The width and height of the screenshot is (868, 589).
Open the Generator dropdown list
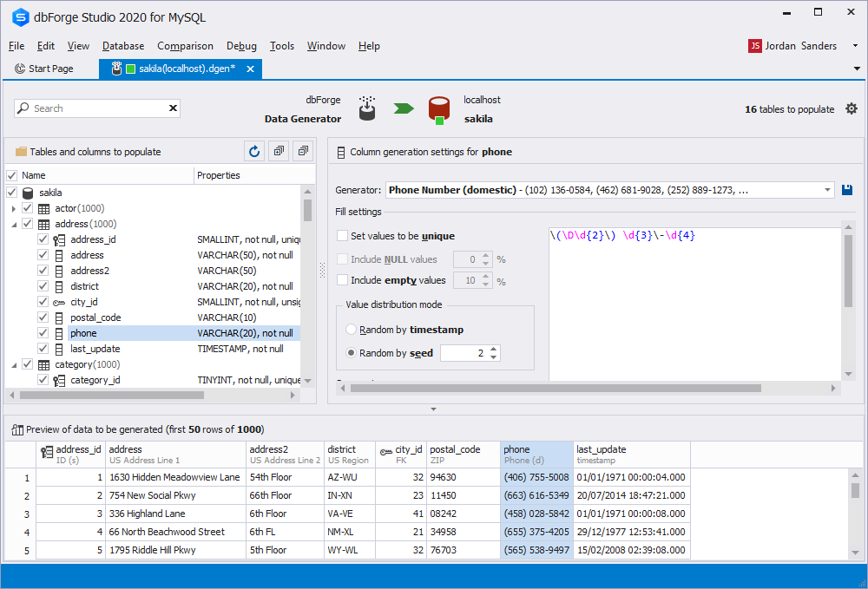827,190
